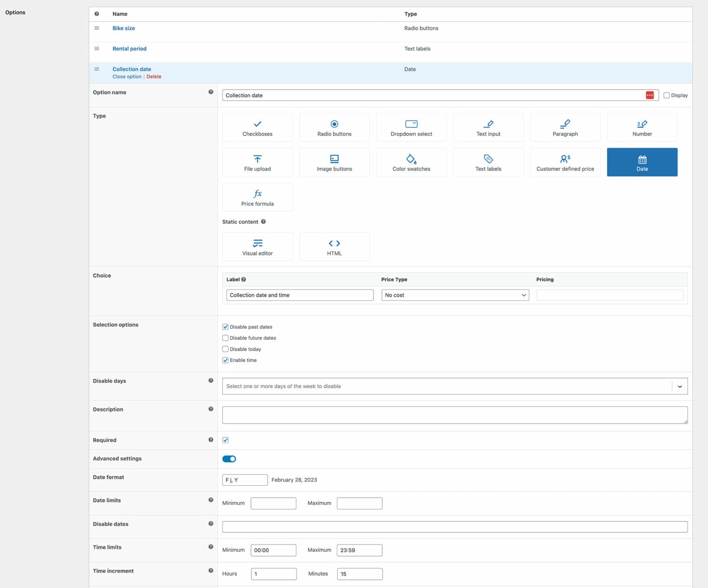Viewport: 708px width, 588px height.
Task: Click the emoji icon in Option name field
Action: [650, 95]
